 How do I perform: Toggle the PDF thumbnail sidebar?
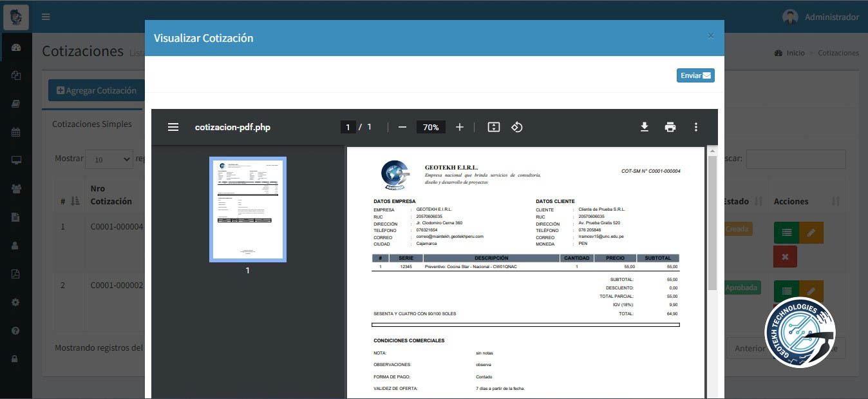(x=173, y=127)
